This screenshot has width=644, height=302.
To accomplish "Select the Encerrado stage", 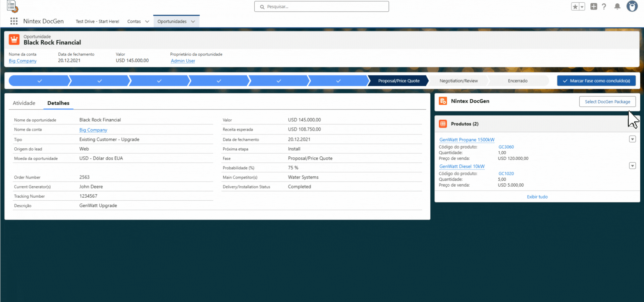I will tap(518, 81).
